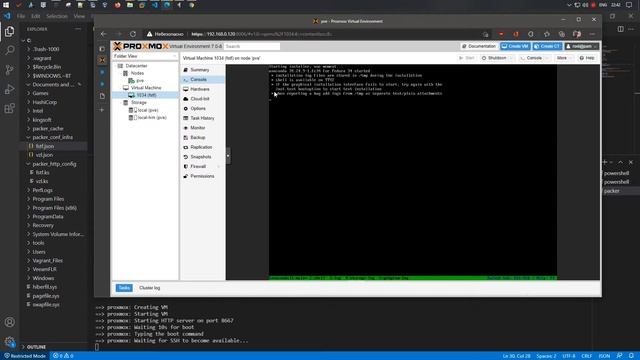The width and height of the screenshot is (640, 360).
Task: Select the 1034 (fstf) VM in tree
Action: (147, 95)
